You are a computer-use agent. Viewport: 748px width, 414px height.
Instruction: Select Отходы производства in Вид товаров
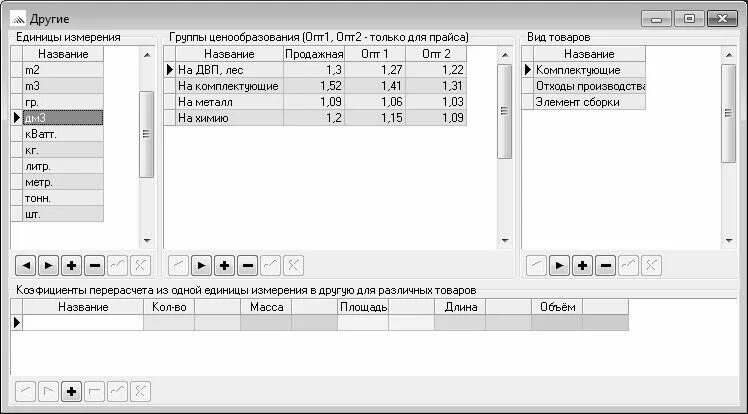[x=590, y=86]
